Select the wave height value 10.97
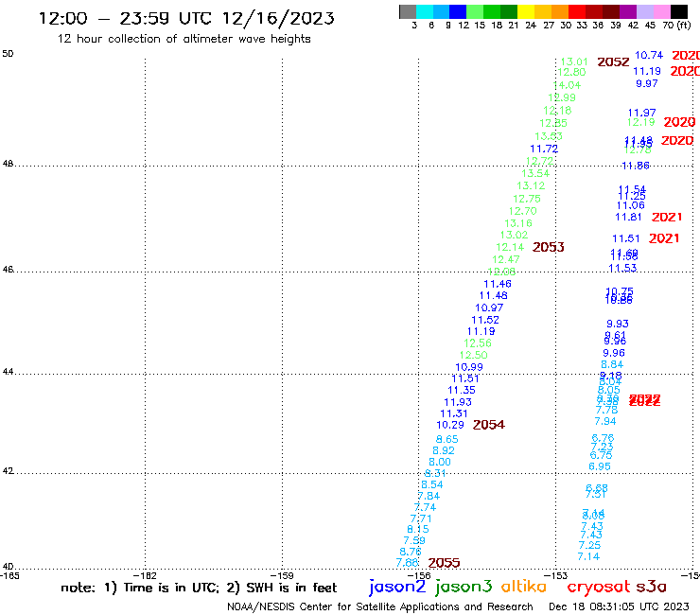This screenshot has width=700, height=615. (489, 307)
